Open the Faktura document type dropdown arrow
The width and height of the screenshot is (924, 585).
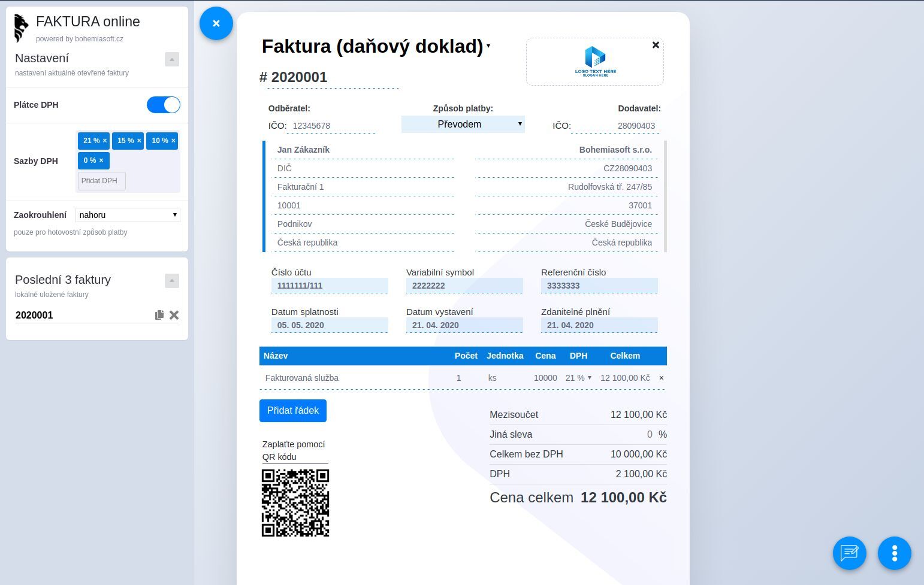pos(488,46)
